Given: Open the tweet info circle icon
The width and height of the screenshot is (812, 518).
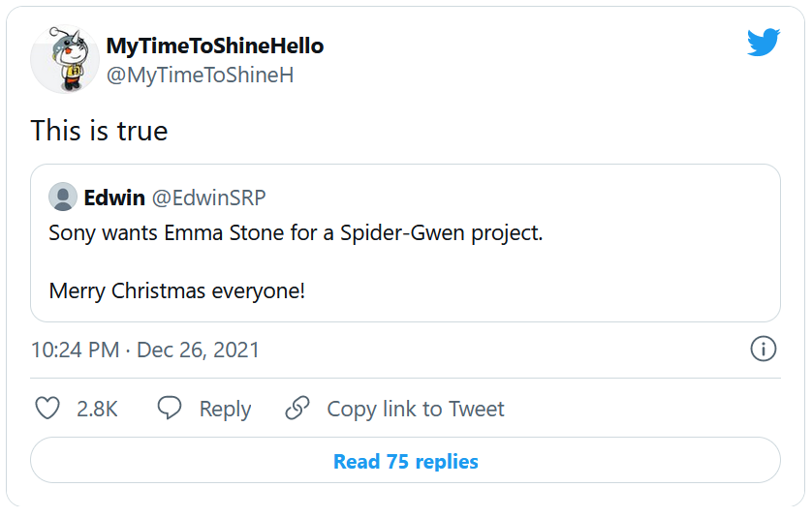Looking at the screenshot, I should click(x=764, y=350).
